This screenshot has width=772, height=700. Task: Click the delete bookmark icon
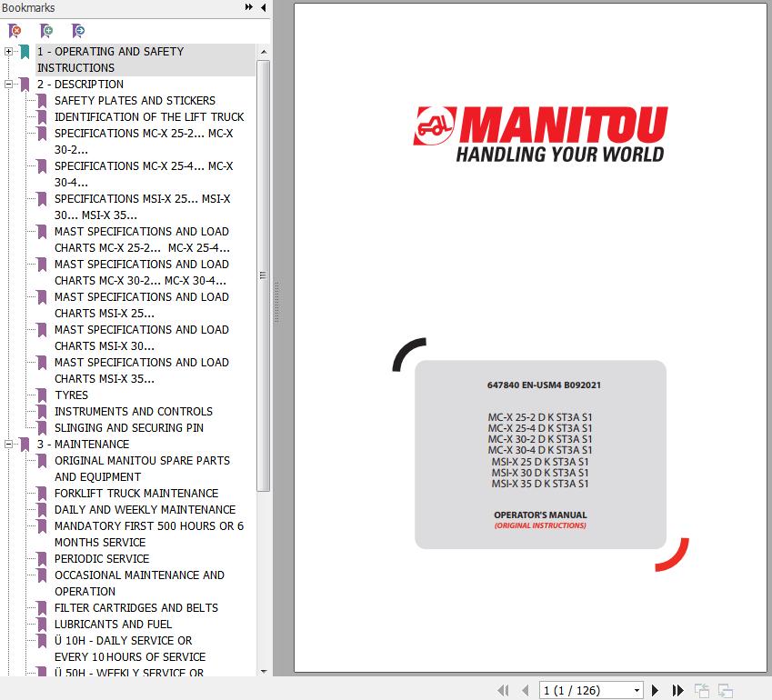pyautogui.click(x=15, y=31)
